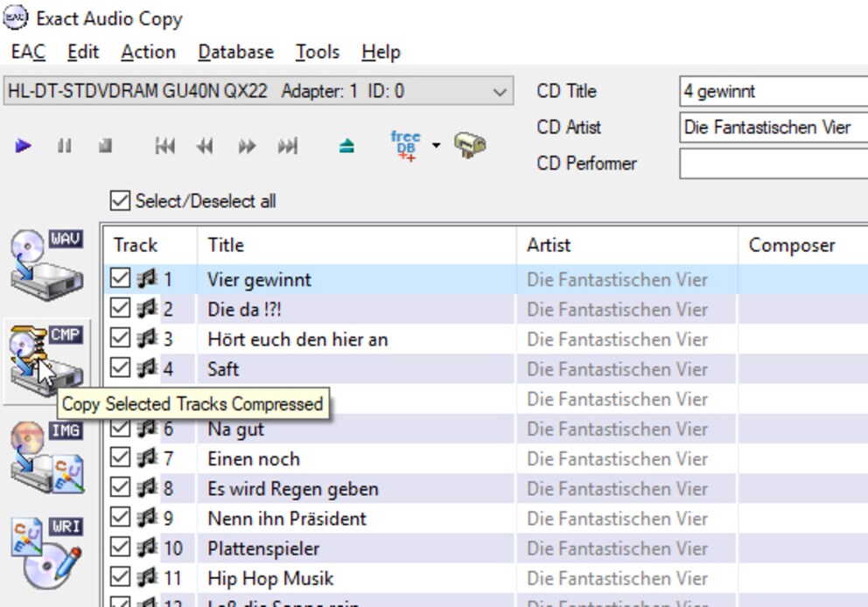Image resolution: width=868 pixels, height=607 pixels.
Task: Click the Play button in transport controls
Action: (24, 146)
